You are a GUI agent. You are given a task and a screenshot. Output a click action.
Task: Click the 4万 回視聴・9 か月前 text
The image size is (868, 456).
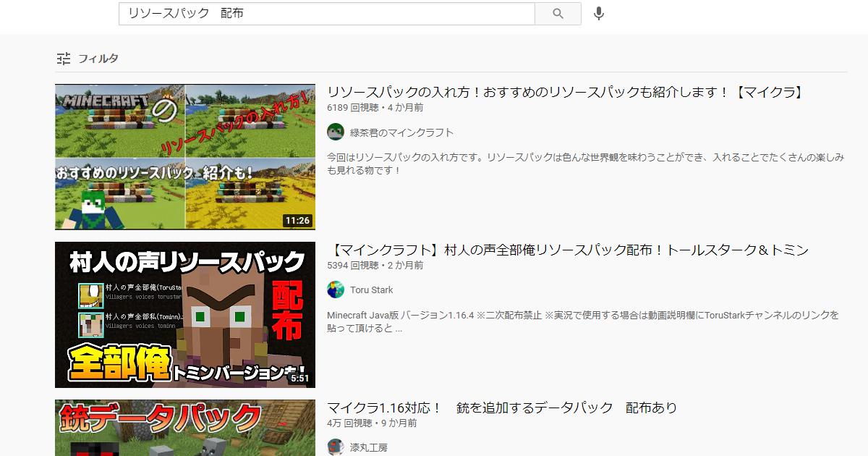(x=372, y=423)
